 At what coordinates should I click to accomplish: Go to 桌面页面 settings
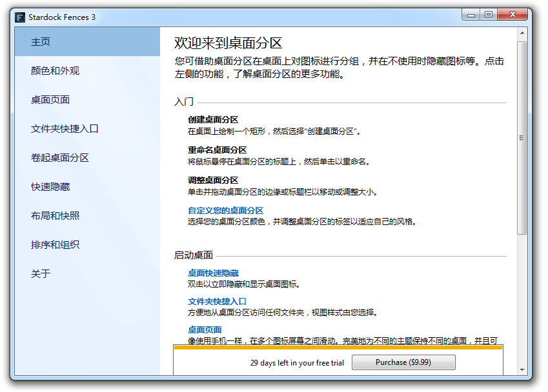coord(50,100)
